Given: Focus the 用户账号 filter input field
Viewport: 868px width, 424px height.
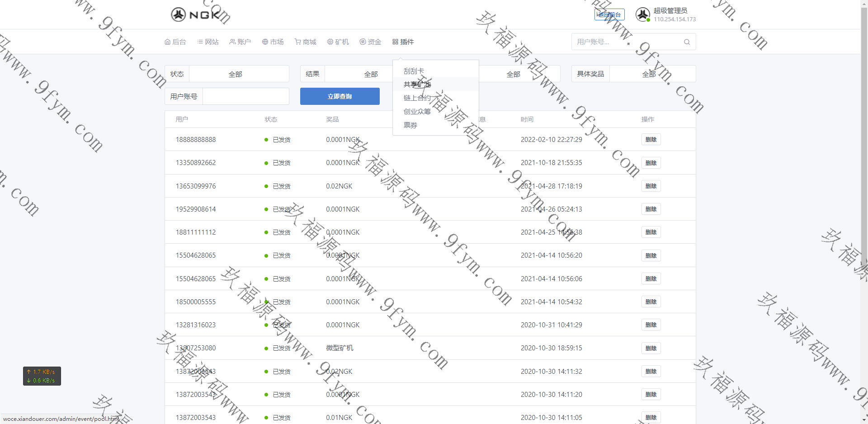Looking at the screenshot, I should 245,96.
